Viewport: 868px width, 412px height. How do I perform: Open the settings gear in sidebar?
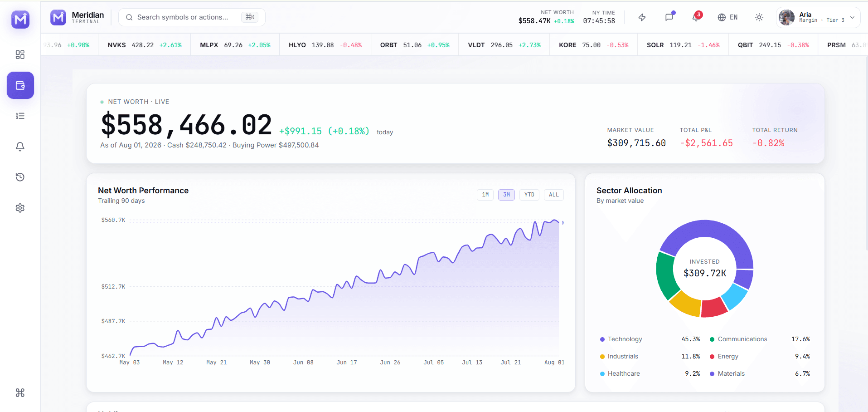[x=20, y=208]
